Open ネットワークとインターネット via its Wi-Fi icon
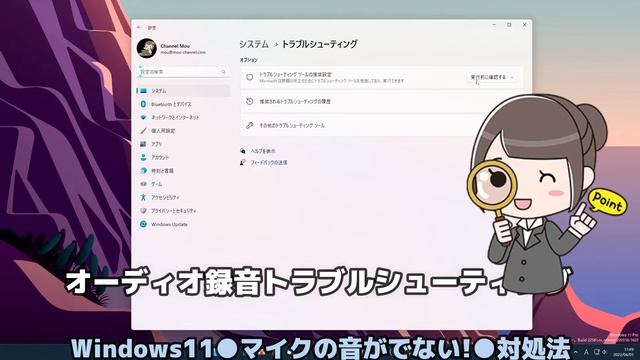Image resolution: width=640 pixels, height=360 pixels. click(x=143, y=118)
